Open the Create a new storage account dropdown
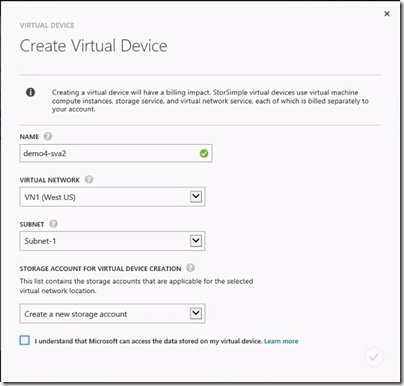 112,314
